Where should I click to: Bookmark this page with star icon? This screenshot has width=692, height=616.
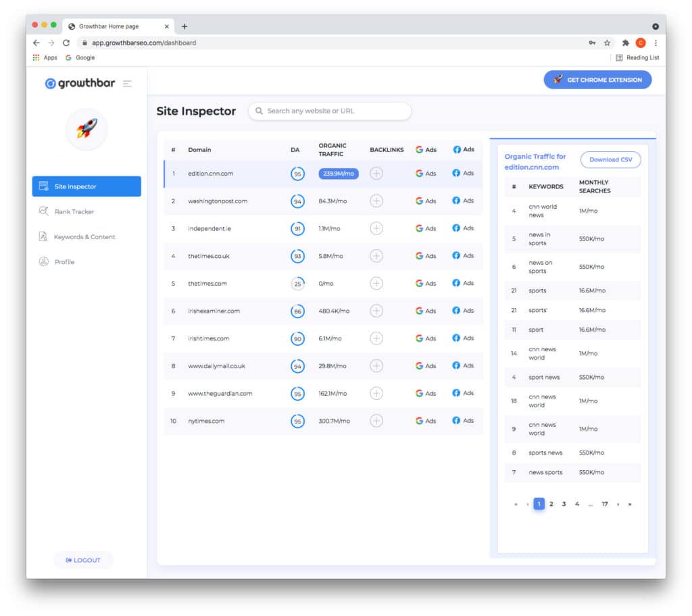point(608,43)
